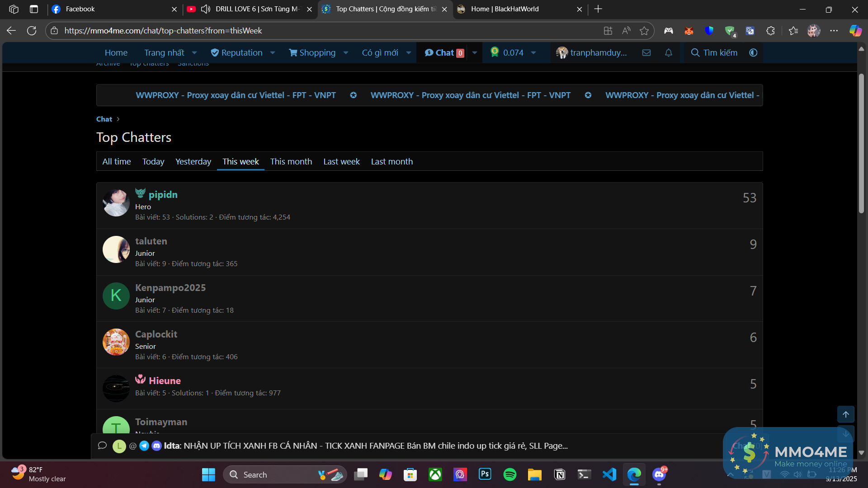This screenshot has height=488, width=868.
Task: Open the alerts bell icon
Action: coord(669,53)
